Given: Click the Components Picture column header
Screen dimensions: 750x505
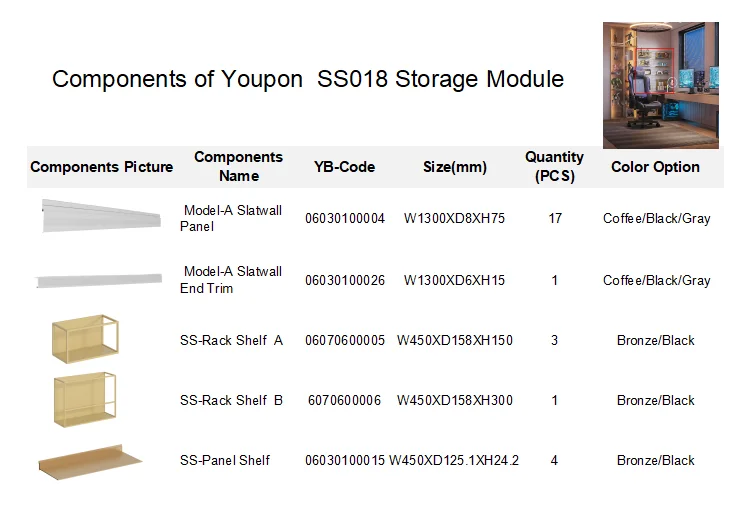Looking at the screenshot, I should point(101,167).
